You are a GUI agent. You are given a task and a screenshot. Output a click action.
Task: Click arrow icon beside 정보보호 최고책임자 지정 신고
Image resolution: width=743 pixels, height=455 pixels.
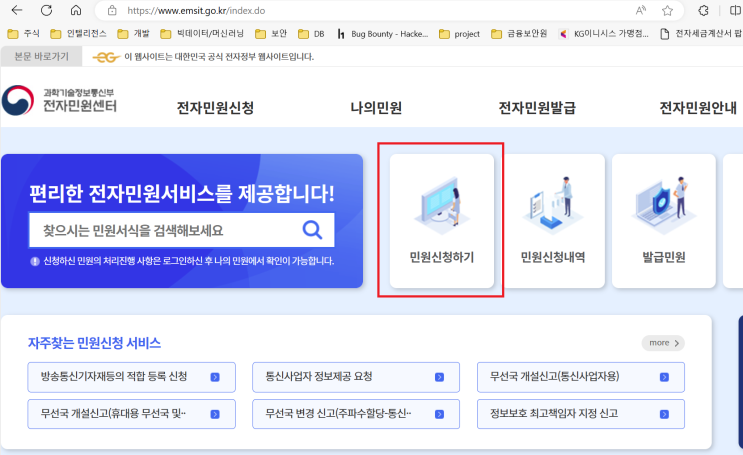click(664, 414)
